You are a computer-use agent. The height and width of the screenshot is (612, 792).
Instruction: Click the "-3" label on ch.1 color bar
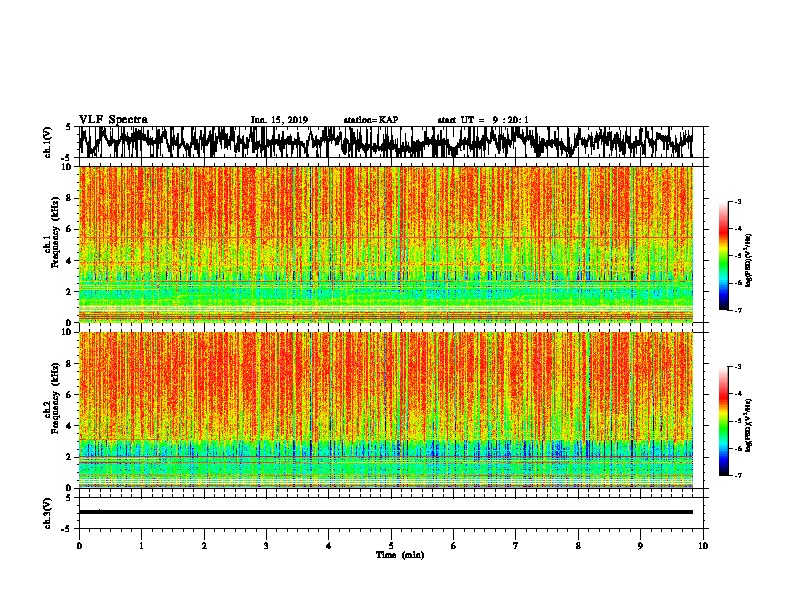[738, 202]
